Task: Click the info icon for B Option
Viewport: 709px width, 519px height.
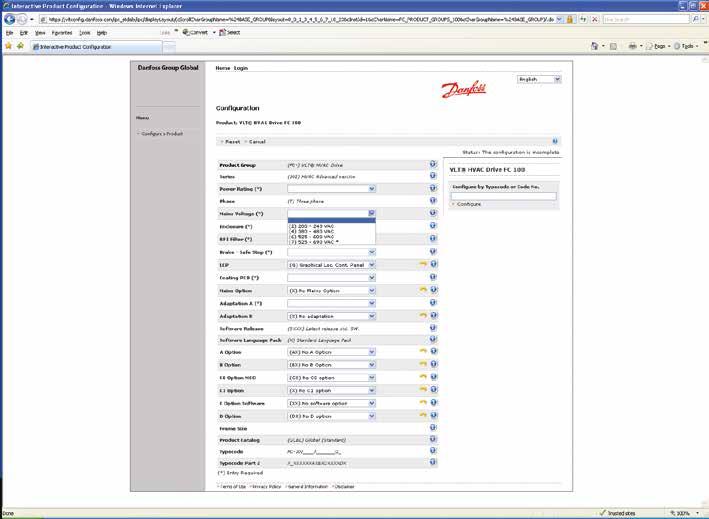Action: (433, 364)
